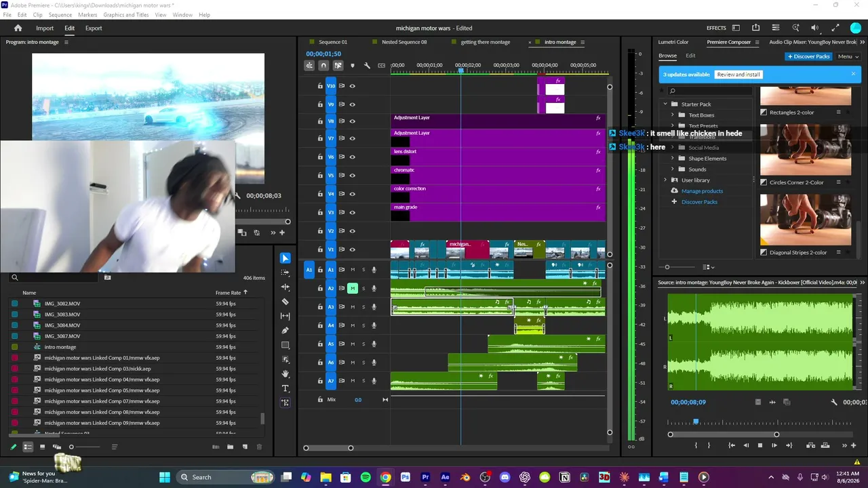Open the Premiere Composer Menu dropdown
This screenshot has width=868, height=488.
pos(848,56)
